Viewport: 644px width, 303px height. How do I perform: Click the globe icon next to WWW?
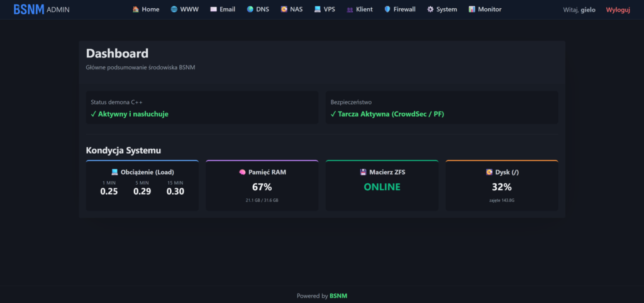pyautogui.click(x=174, y=9)
